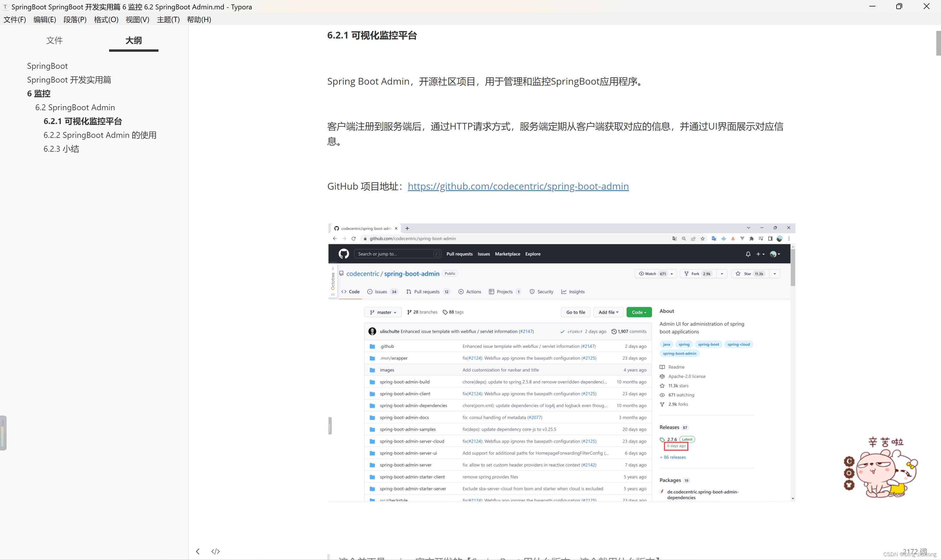Switch sidebar to the 大纲 tab
This screenshot has height=560, width=941.
[134, 40]
